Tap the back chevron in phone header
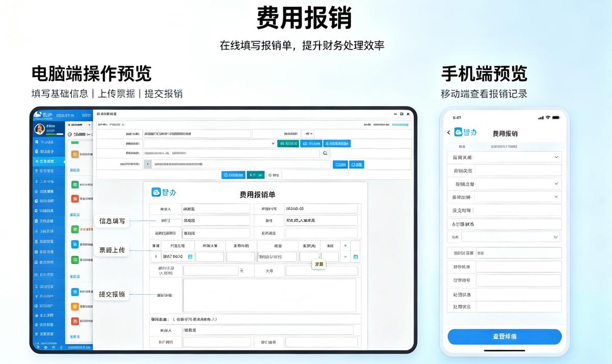612x364 pixels. point(449,133)
